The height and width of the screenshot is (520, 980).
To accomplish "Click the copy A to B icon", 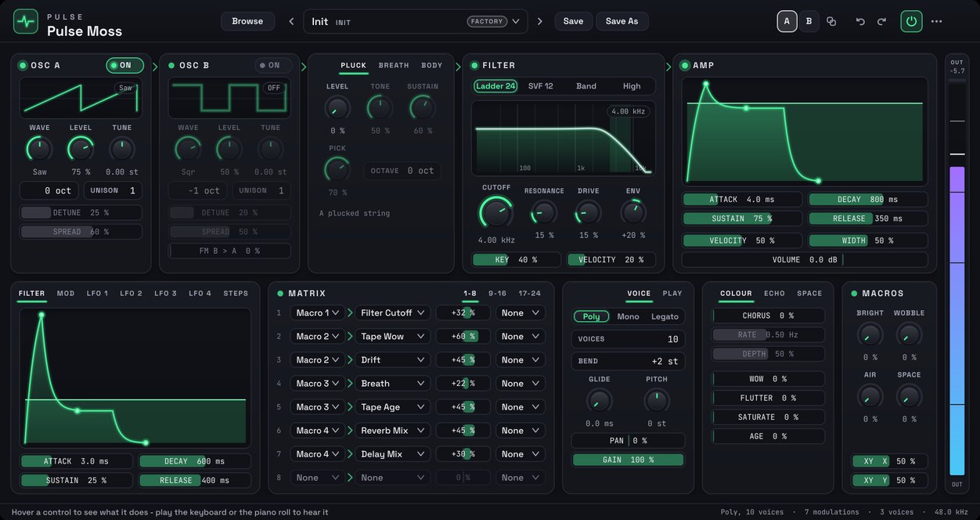I will pos(831,21).
